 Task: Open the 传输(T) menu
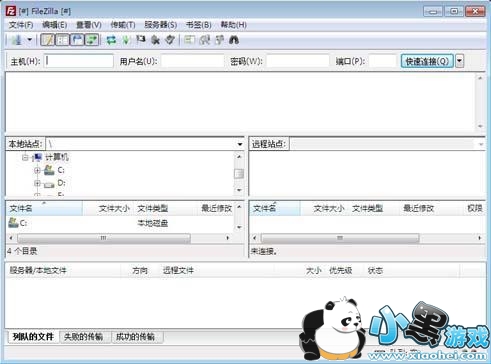[123, 25]
